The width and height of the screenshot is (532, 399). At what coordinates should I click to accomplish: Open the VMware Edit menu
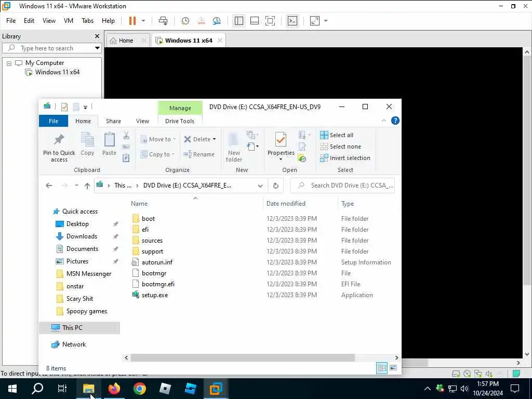pyautogui.click(x=29, y=21)
